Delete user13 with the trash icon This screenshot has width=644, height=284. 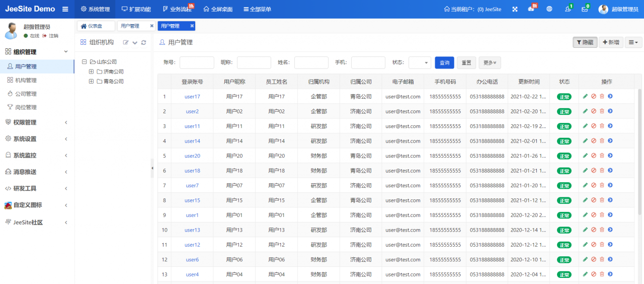[602, 230]
